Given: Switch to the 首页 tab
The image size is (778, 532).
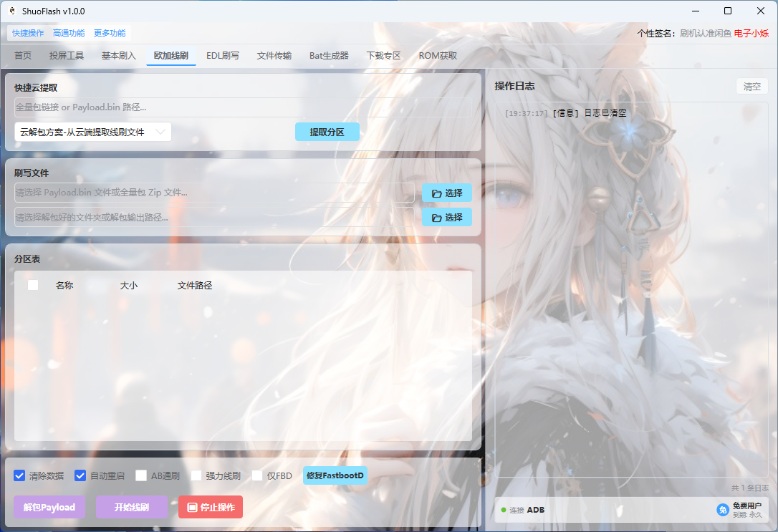Looking at the screenshot, I should tap(23, 56).
